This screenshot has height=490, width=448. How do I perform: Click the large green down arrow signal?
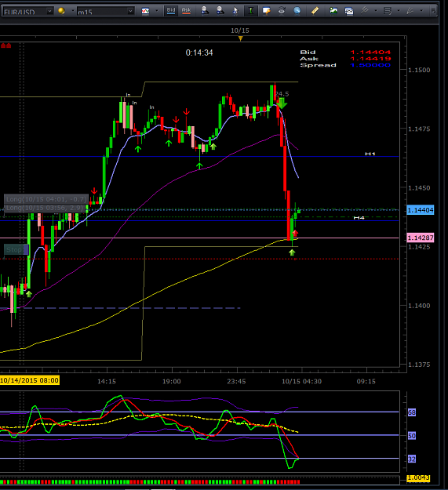(x=282, y=103)
